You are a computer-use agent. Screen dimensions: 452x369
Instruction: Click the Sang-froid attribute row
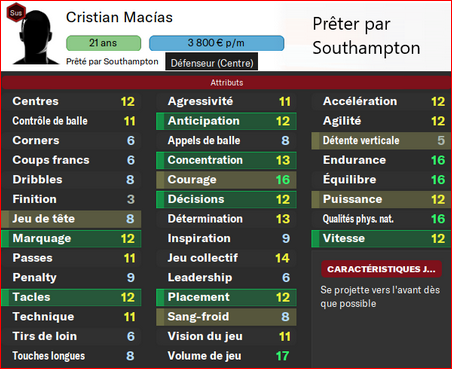(x=226, y=317)
